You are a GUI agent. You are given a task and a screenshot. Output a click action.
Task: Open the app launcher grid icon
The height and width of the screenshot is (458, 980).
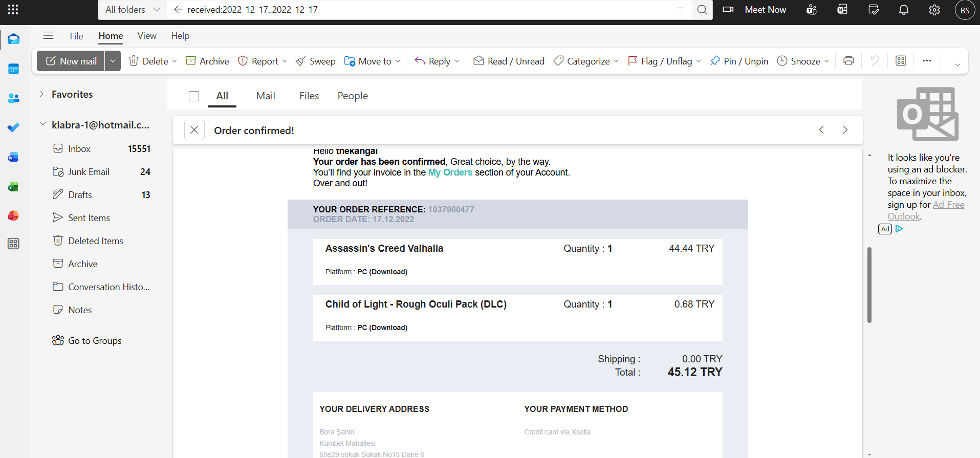[13, 10]
